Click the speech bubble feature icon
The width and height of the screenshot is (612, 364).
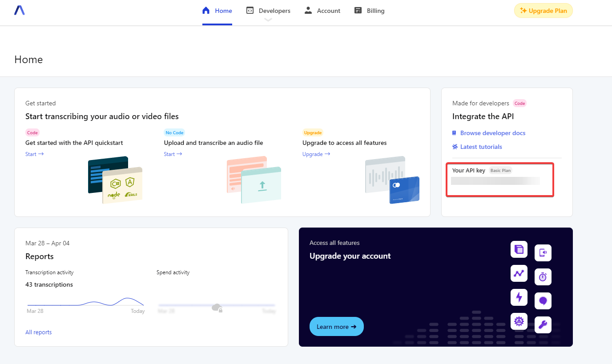[x=543, y=301]
